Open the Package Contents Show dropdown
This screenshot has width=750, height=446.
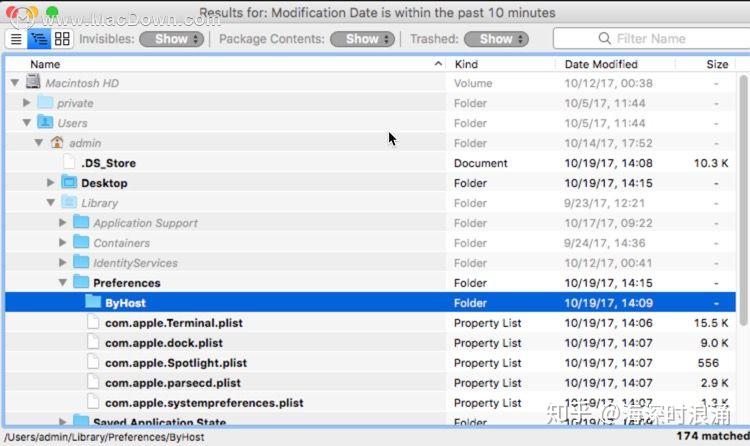pyautogui.click(x=362, y=39)
